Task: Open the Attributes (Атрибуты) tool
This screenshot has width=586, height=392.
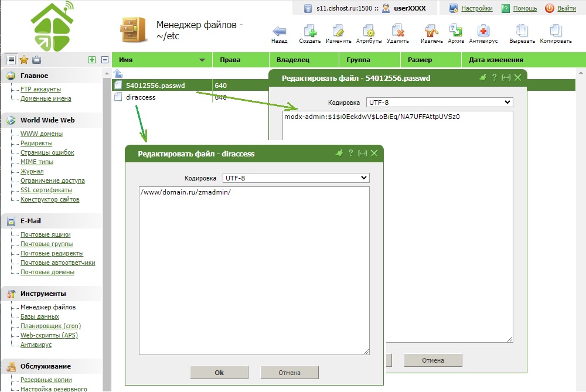Action: 369,31
